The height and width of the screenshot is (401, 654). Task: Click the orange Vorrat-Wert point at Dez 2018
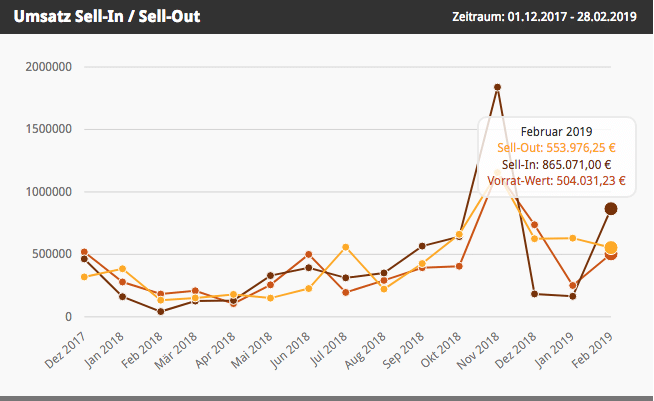point(535,225)
